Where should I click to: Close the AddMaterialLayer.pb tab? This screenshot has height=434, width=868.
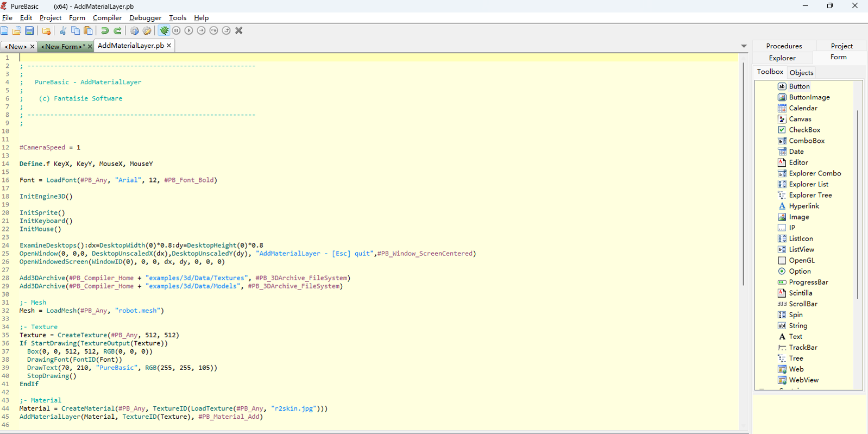(169, 46)
